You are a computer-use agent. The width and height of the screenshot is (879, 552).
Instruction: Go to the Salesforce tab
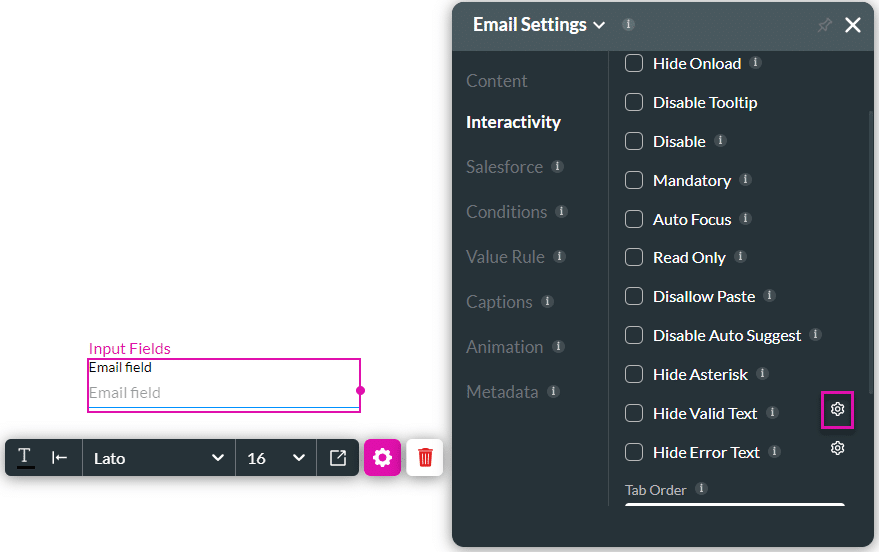pos(504,167)
